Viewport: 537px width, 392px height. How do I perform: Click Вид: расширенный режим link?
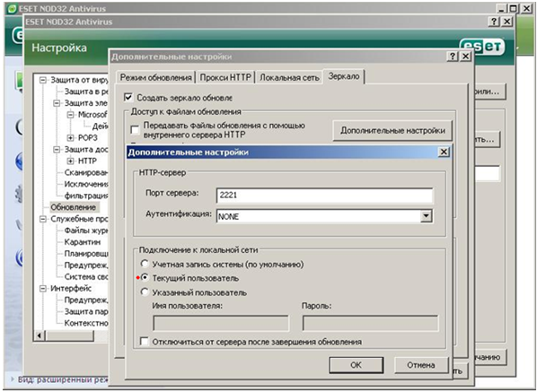pos(63,379)
